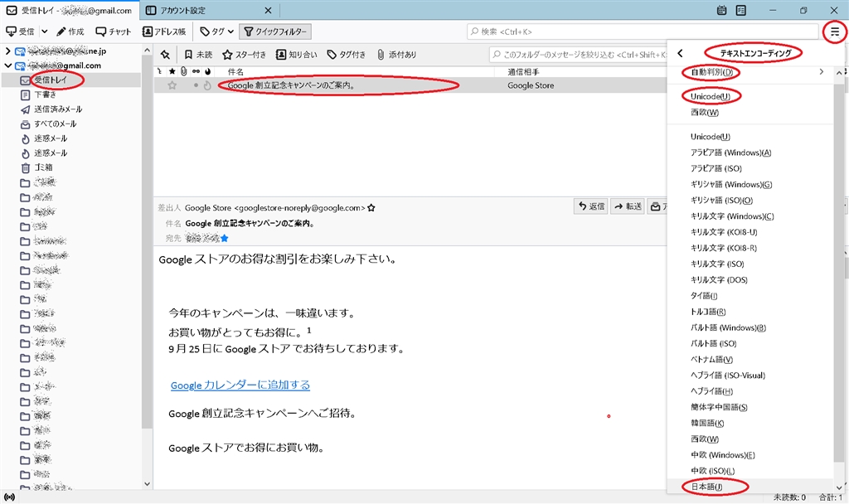
Task: Select the 下書き drafts folder
Action: 45,94
